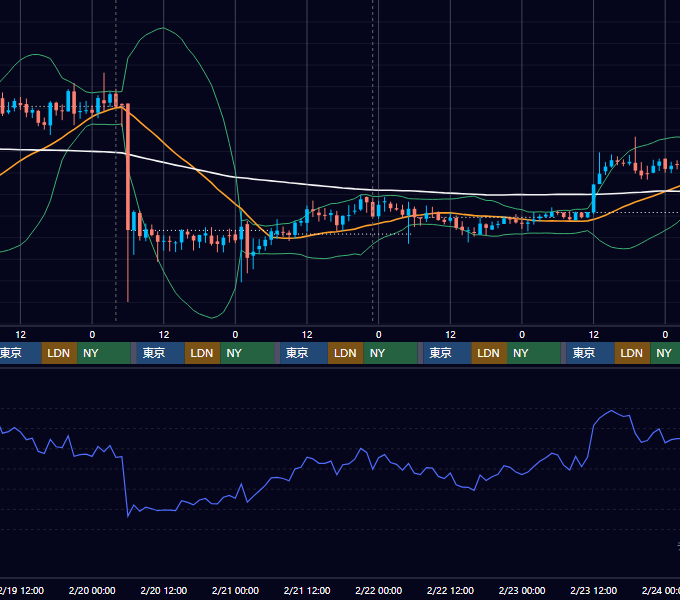Image resolution: width=680 pixels, height=600 pixels.
Task: Click hour label 12 directly above 2/21 12:00
Action: [x=307, y=335]
